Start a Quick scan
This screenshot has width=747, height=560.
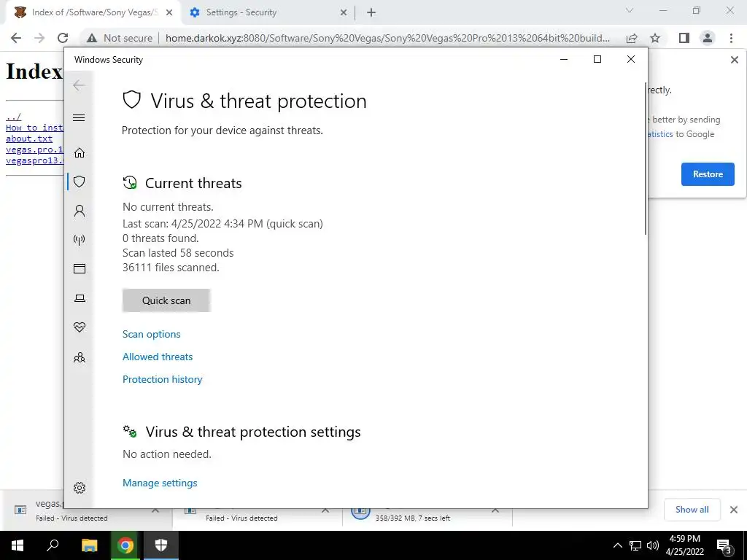pos(166,300)
